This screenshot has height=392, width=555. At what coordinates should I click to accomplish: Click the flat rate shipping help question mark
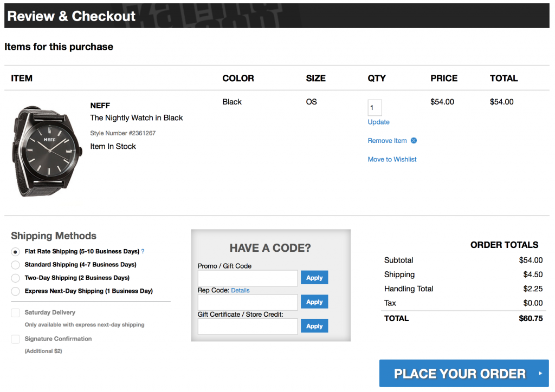click(143, 252)
